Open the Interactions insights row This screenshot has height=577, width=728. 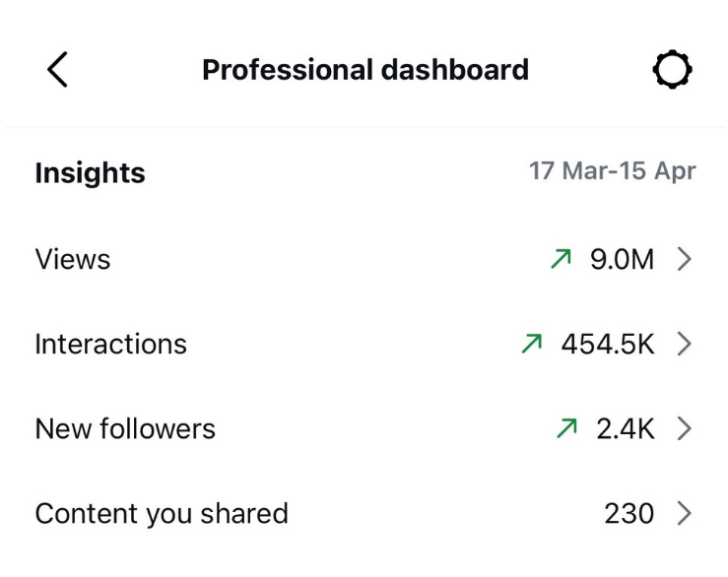click(x=364, y=344)
